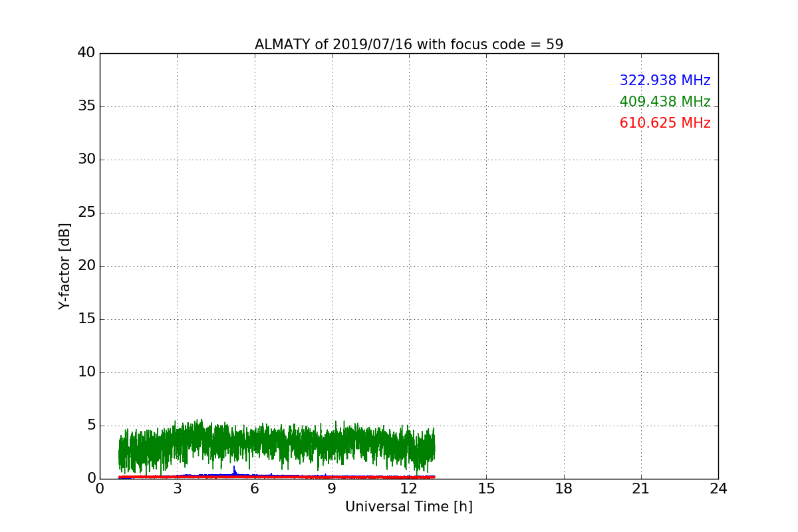Click x-axis tick label 9
The width and height of the screenshot is (798, 532).
click(332, 489)
